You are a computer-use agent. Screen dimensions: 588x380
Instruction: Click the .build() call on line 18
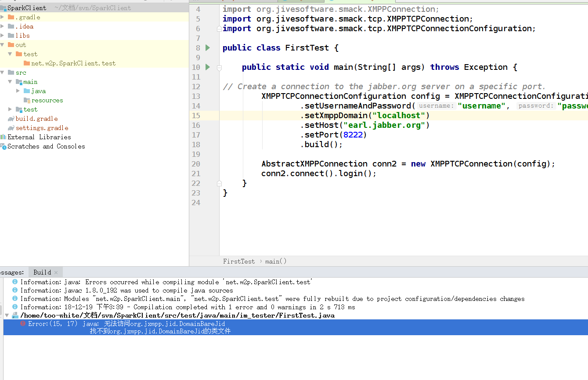pyautogui.click(x=321, y=145)
